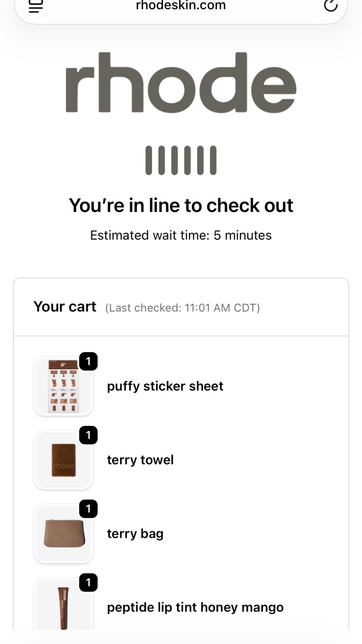Tap quantity badge on peptide lip tint
Image resolution: width=362 pixels, height=644 pixels.
tap(89, 583)
